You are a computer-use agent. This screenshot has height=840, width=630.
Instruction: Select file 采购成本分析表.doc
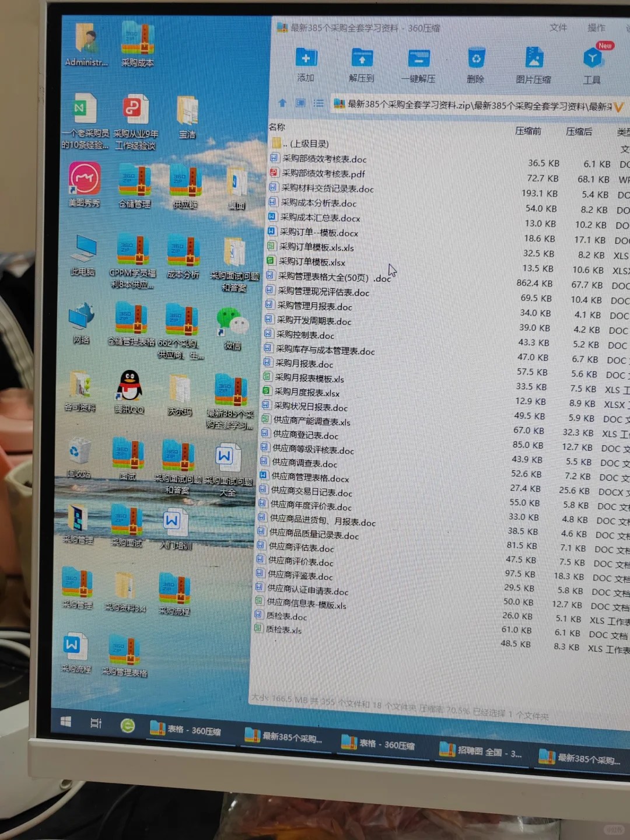tap(312, 203)
